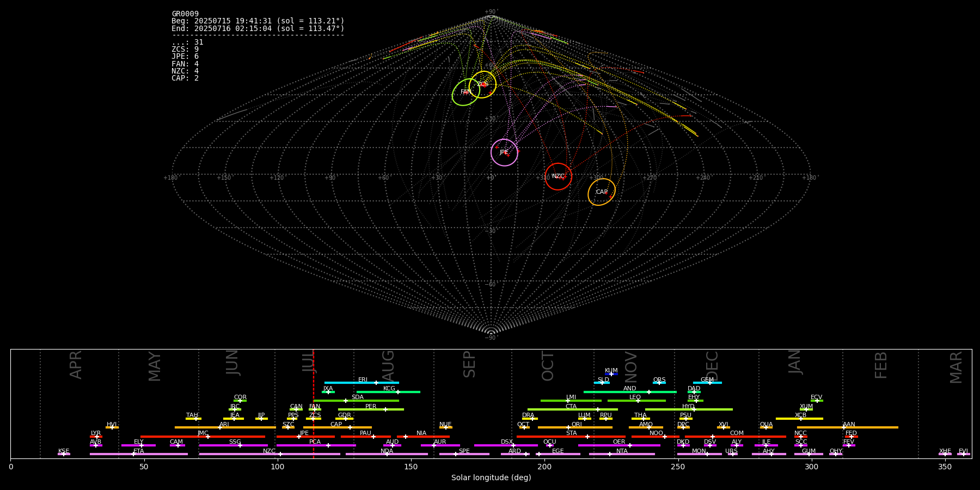This screenshot has width=980, height=490.
Task: Select the pink EVI shower bar
Action: (x=964, y=454)
